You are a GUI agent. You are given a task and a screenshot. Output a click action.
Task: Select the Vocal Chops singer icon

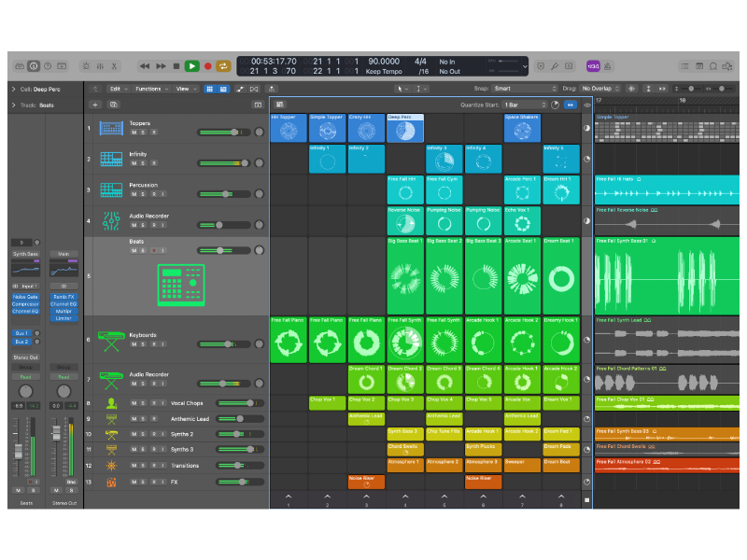[x=111, y=403]
